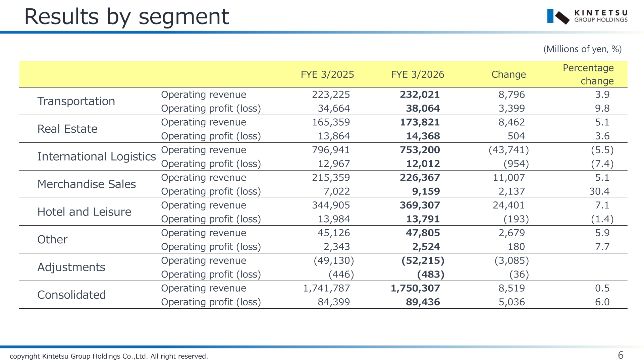
Task: Select Real Estate value 173,821
Action: (x=420, y=122)
